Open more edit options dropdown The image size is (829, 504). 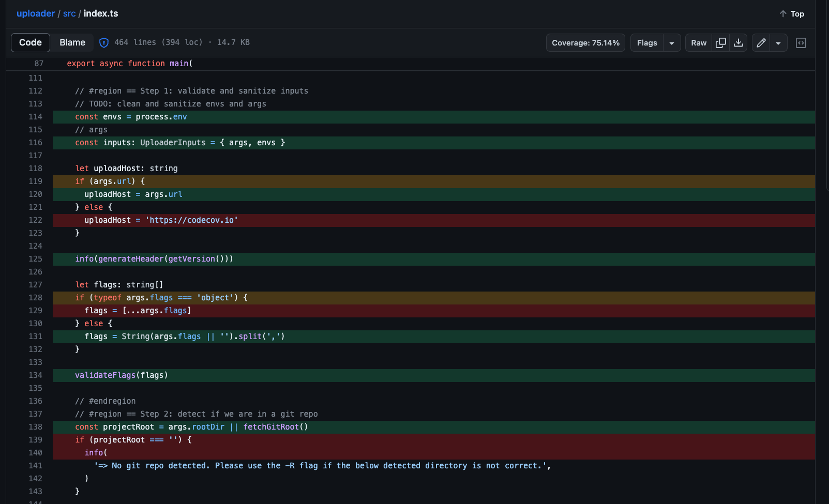click(x=778, y=43)
